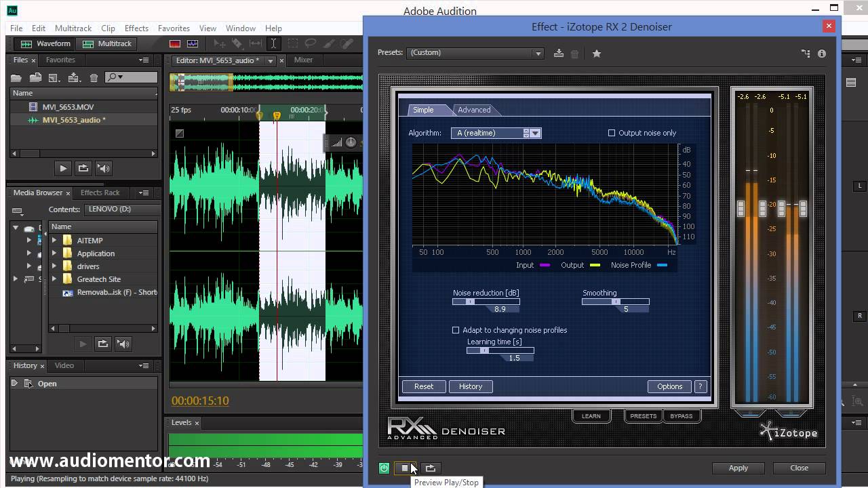Open the Clip menu

pyautogui.click(x=108, y=28)
